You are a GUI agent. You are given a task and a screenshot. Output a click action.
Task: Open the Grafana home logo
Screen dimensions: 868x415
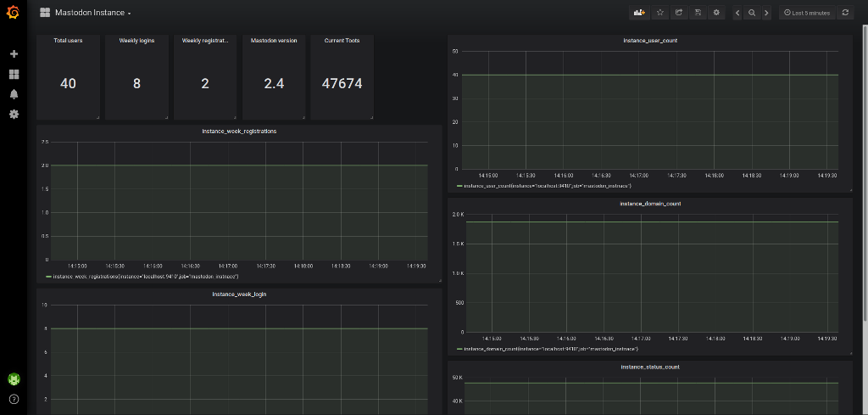click(x=14, y=12)
